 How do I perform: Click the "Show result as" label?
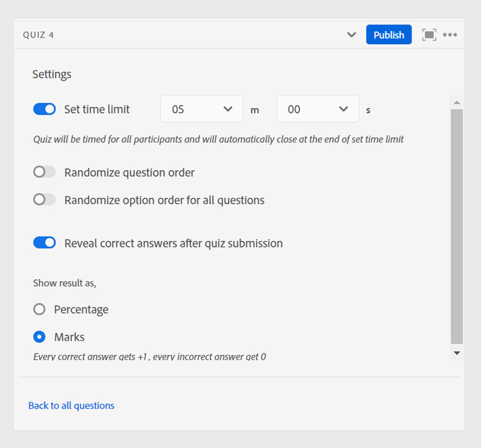[65, 283]
